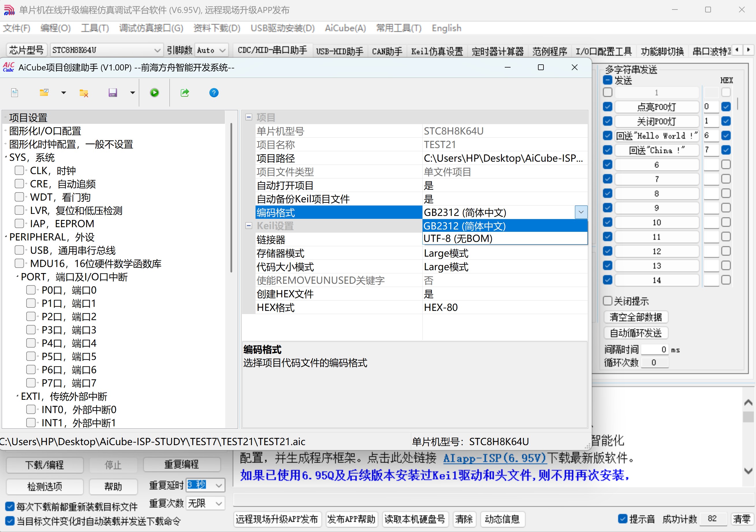The image size is (756, 532).
Task: Click the 间隔时间 ms input field
Action: [x=655, y=350]
